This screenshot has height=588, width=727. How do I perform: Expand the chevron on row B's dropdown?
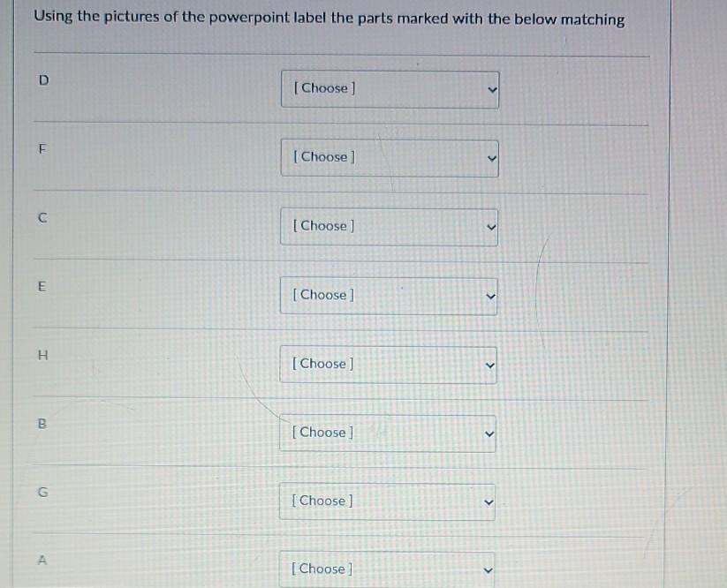tap(488, 432)
